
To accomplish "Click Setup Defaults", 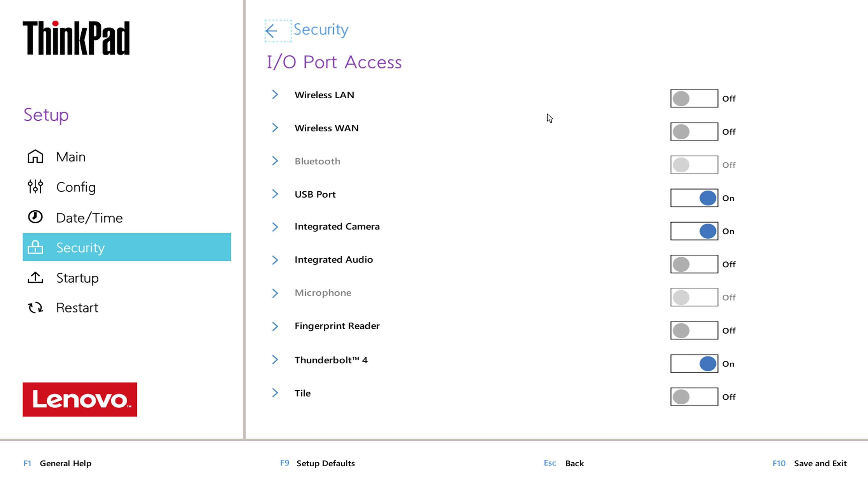I will pos(325,463).
